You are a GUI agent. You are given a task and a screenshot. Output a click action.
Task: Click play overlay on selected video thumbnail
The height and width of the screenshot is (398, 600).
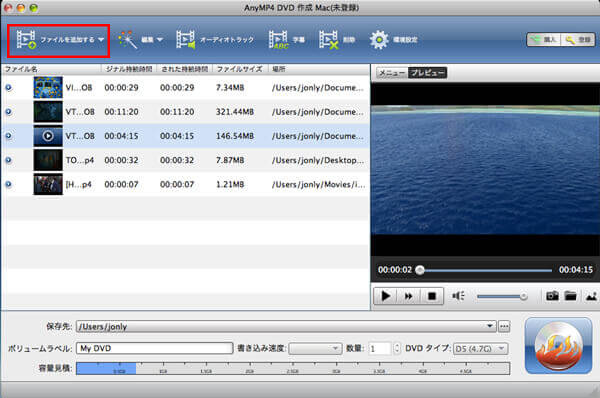tap(48, 136)
